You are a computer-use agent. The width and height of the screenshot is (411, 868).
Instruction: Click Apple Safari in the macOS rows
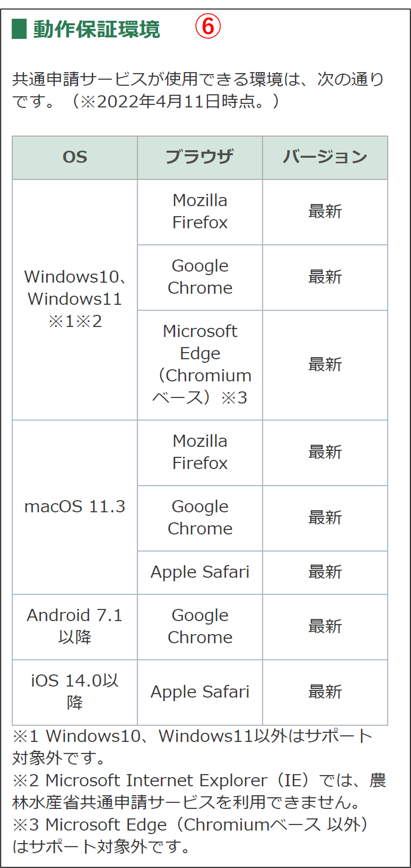tap(200, 572)
